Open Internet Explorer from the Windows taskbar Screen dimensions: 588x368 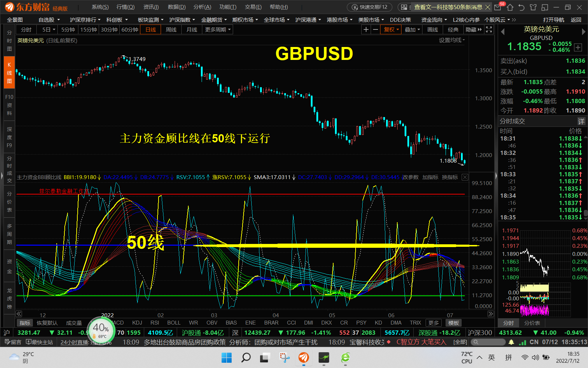[345, 358]
